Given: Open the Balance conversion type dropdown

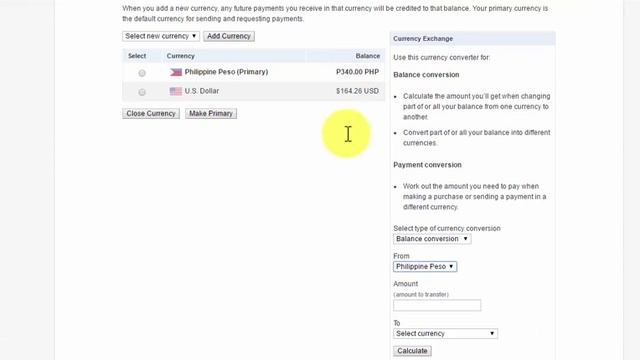Looking at the screenshot, I should click(432, 239).
